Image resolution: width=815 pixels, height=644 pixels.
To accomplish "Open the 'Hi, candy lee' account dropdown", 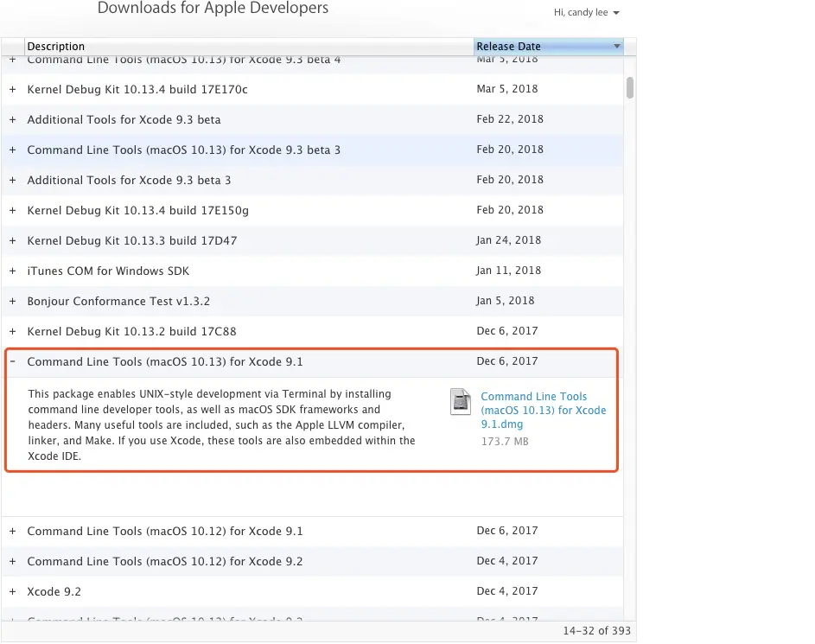I will [x=586, y=12].
